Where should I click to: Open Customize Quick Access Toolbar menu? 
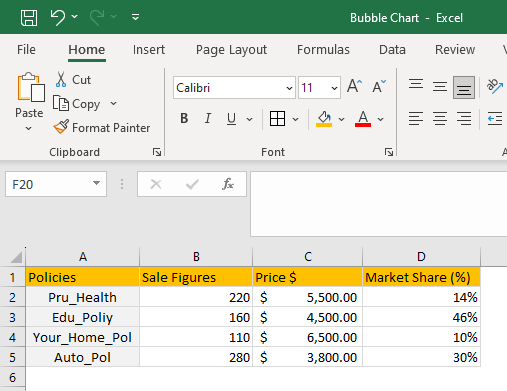tap(135, 17)
